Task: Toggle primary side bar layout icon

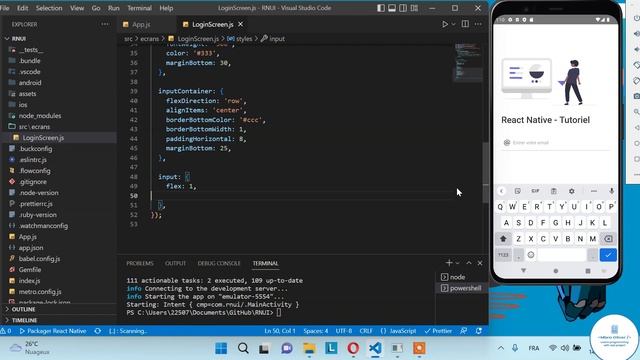Action: click(381, 8)
